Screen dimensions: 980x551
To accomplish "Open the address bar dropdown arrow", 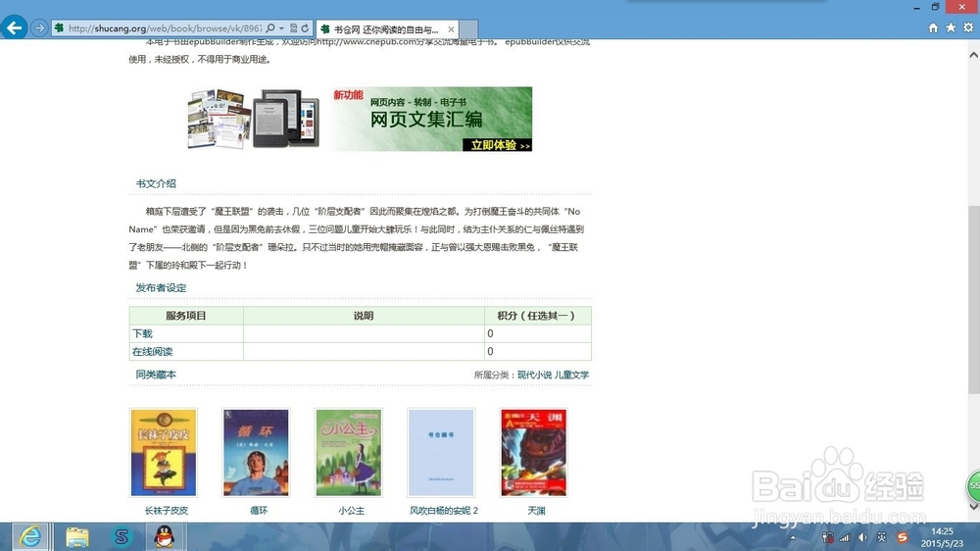I will click(281, 28).
